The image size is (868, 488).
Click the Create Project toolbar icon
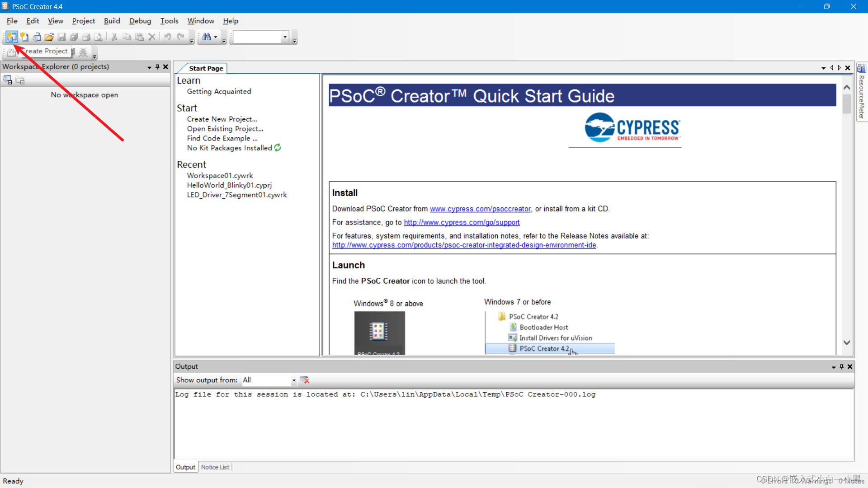point(12,37)
